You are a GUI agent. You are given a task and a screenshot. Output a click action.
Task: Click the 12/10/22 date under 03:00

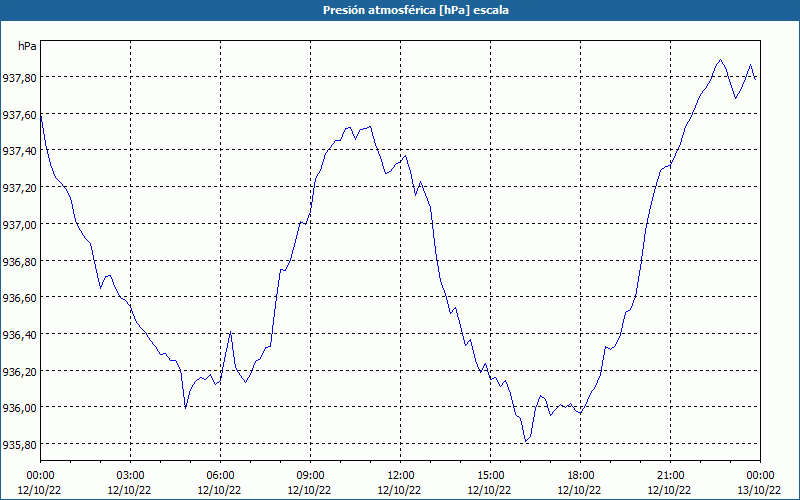131,490
